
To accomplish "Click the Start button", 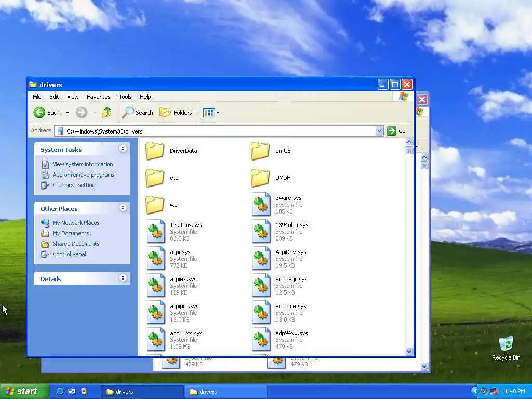I will click(x=24, y=391).
